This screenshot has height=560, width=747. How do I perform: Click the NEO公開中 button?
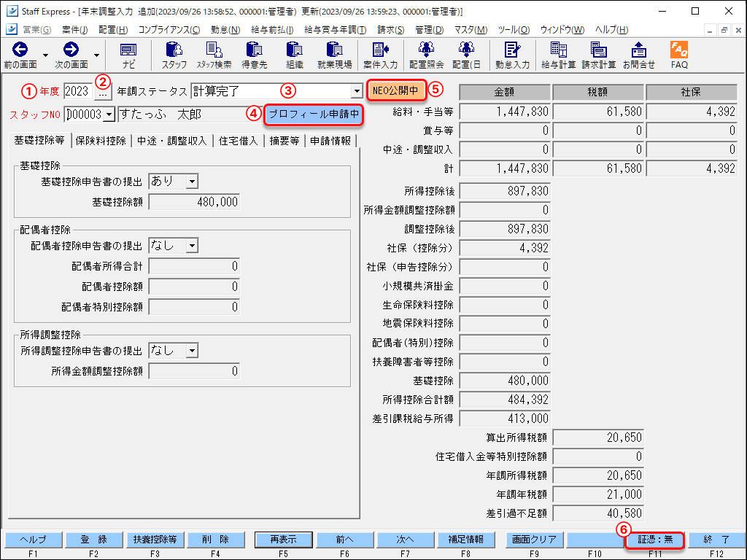[x=395, y=90]
